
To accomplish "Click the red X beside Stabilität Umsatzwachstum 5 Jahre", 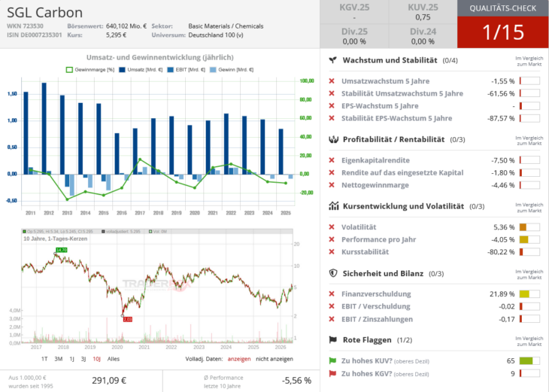I will 332,93.
